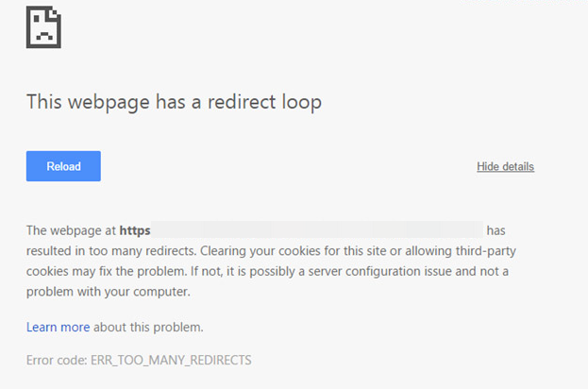This screenshot has height=389, width=588.
Task: Click the "Error code:" label
Action: [55, 360]
